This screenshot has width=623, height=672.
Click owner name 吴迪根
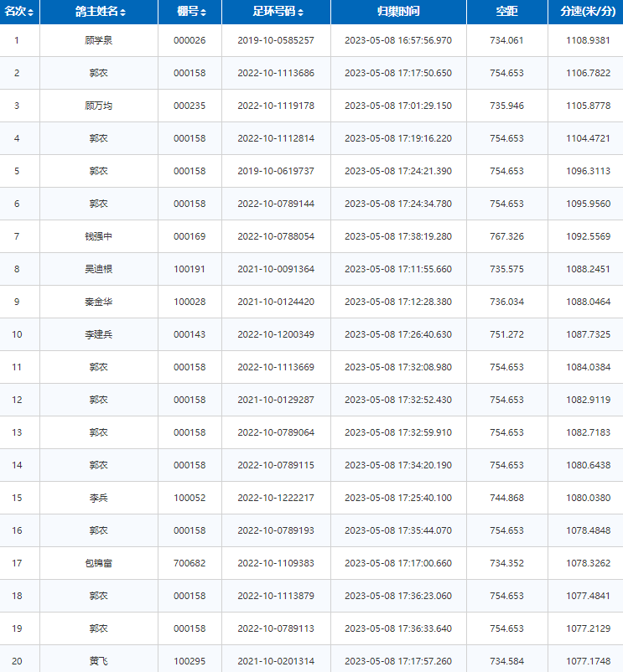coord(99,269)
